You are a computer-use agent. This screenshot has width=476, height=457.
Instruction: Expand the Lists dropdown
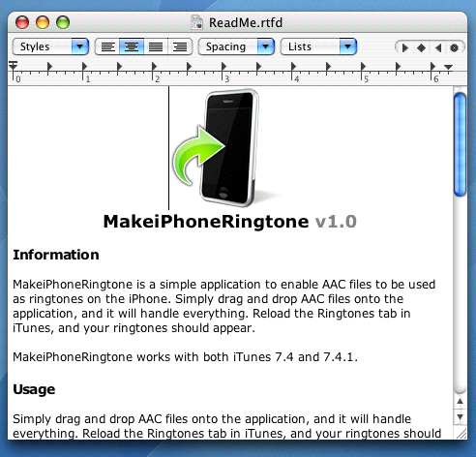coord(318,46)
